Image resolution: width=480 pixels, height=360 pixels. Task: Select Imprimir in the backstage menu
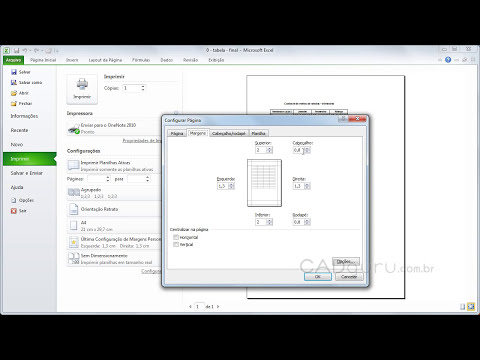point(30,159)
